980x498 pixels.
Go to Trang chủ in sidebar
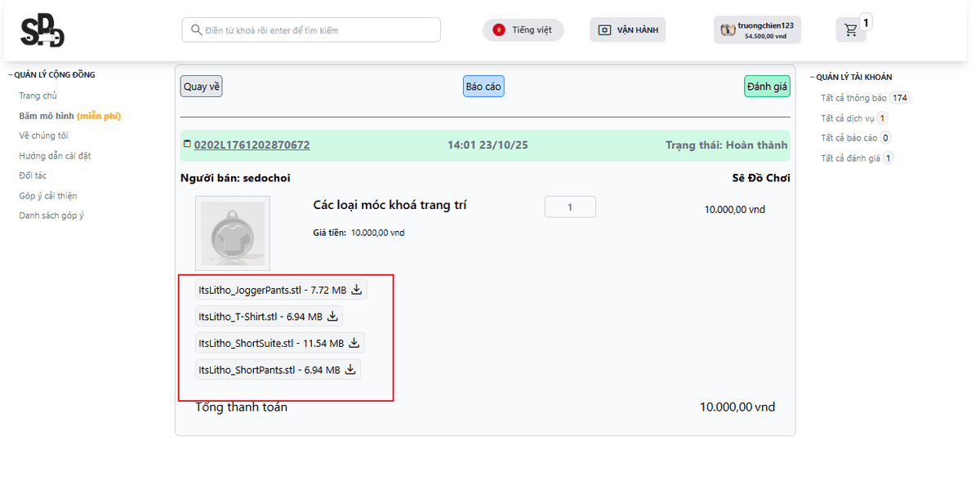pos(38,96)
